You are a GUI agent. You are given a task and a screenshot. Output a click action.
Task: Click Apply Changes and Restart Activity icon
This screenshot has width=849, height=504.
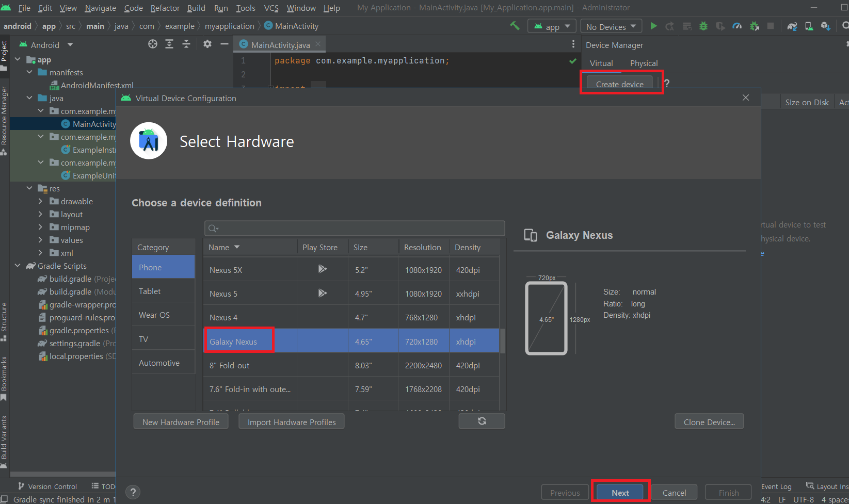(670, 26)
